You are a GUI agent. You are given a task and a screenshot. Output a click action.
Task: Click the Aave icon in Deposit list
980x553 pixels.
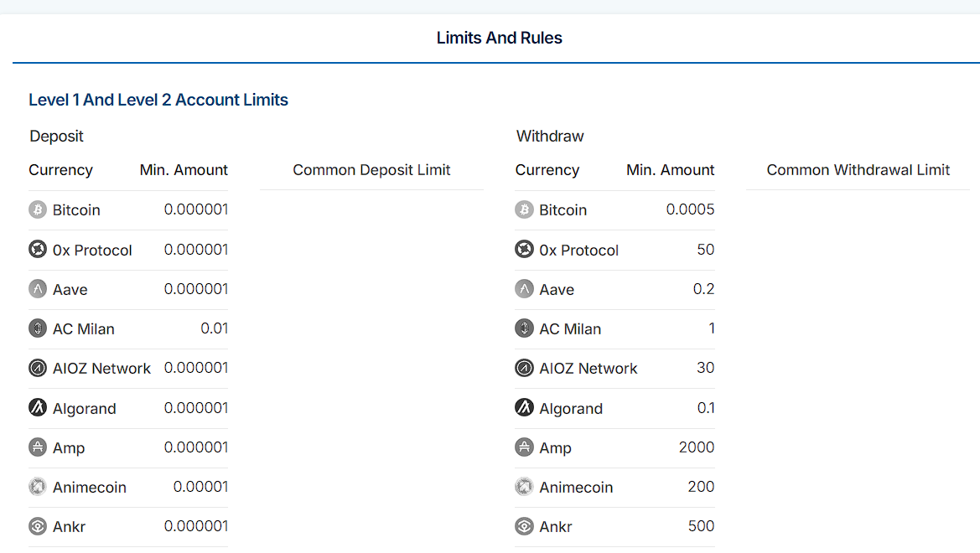38,289
